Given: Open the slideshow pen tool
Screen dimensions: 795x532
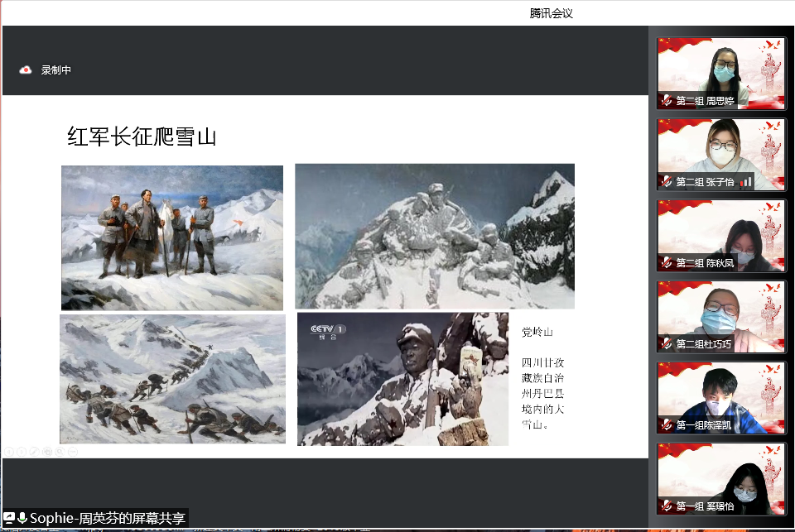Looking at the screenshot, I should (x=35, y=451).
